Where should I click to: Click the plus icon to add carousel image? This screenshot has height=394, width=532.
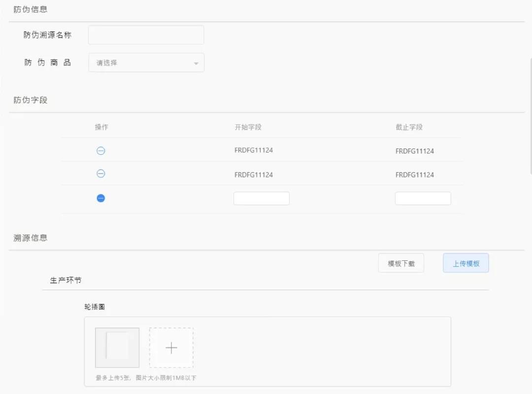[171, 347]
